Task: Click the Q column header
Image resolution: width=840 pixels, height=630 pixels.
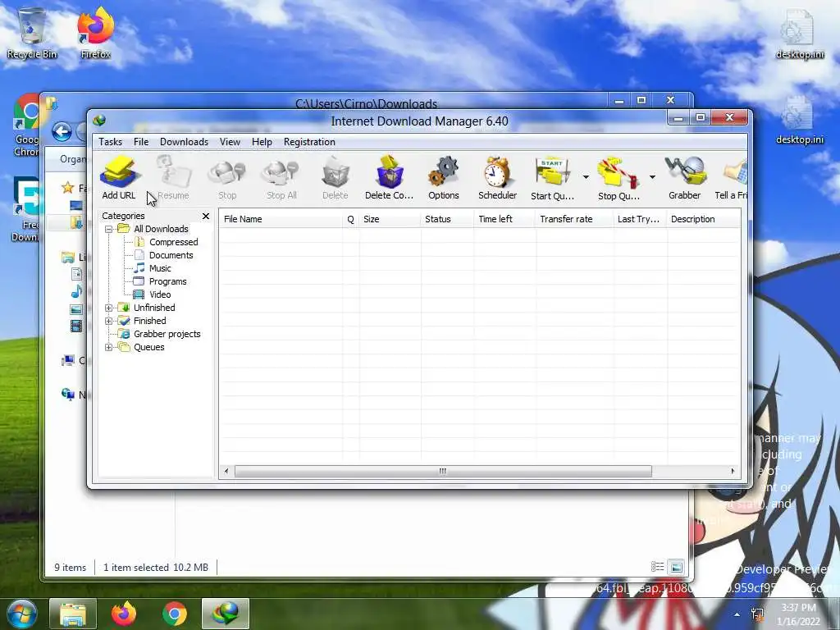Action: (351, 219)
